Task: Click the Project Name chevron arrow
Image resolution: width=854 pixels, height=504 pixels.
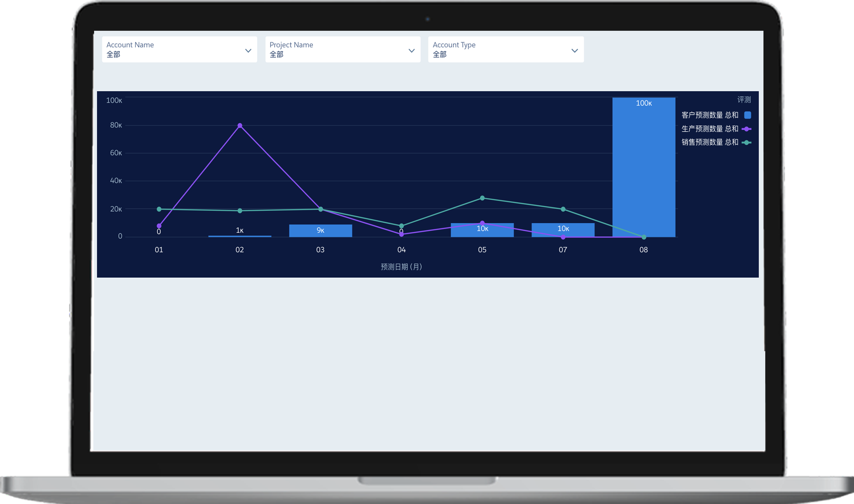Action: (411, 51)
